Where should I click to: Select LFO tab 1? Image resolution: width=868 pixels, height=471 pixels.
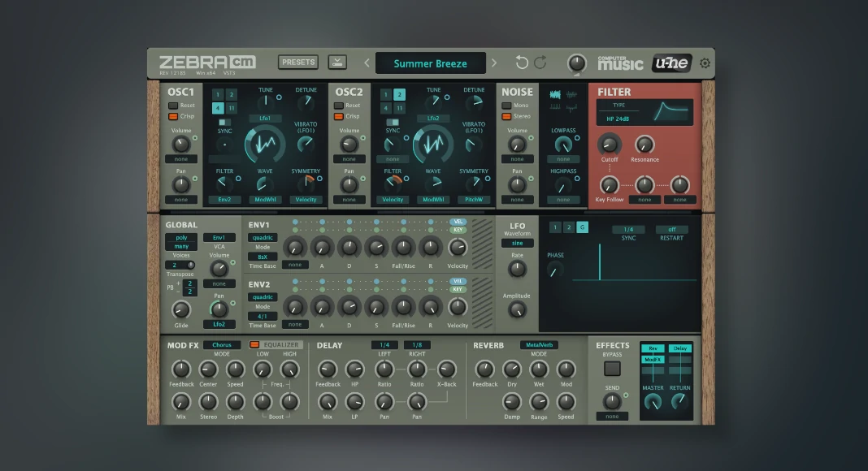(x=555, y=227)
